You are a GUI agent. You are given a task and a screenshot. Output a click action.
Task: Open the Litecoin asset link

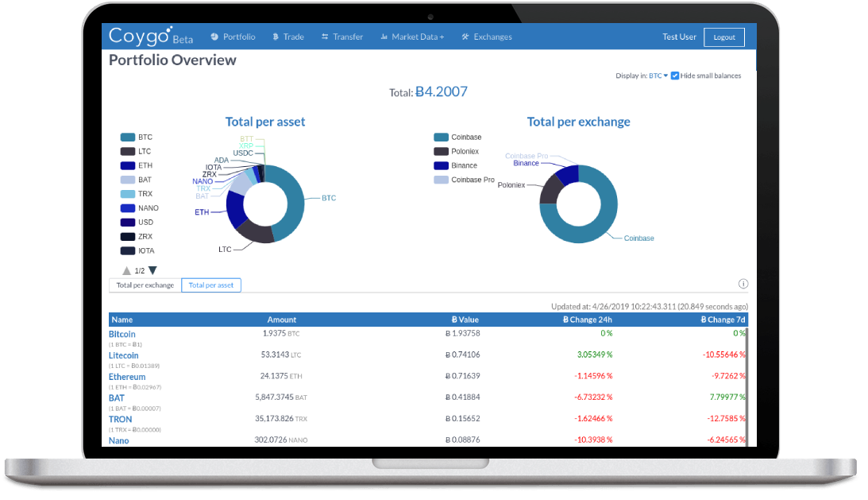click(123, 355)
